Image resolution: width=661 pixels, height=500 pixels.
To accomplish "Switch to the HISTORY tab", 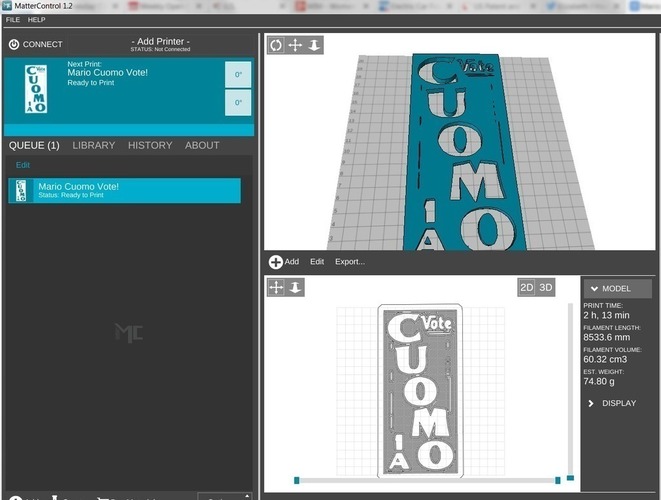I will click(x=150, y=145).
